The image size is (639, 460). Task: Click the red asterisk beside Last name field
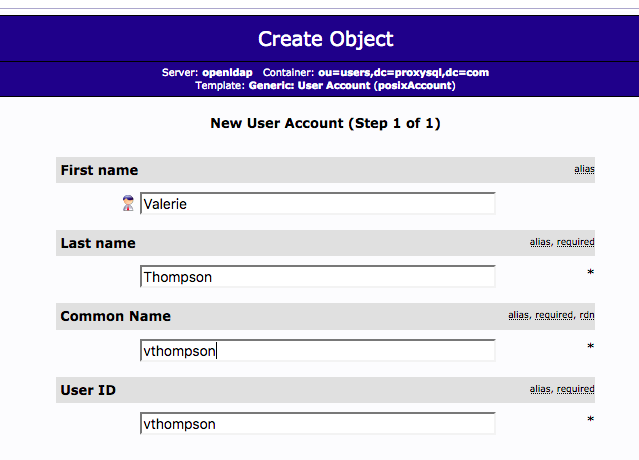pos(590,273)
